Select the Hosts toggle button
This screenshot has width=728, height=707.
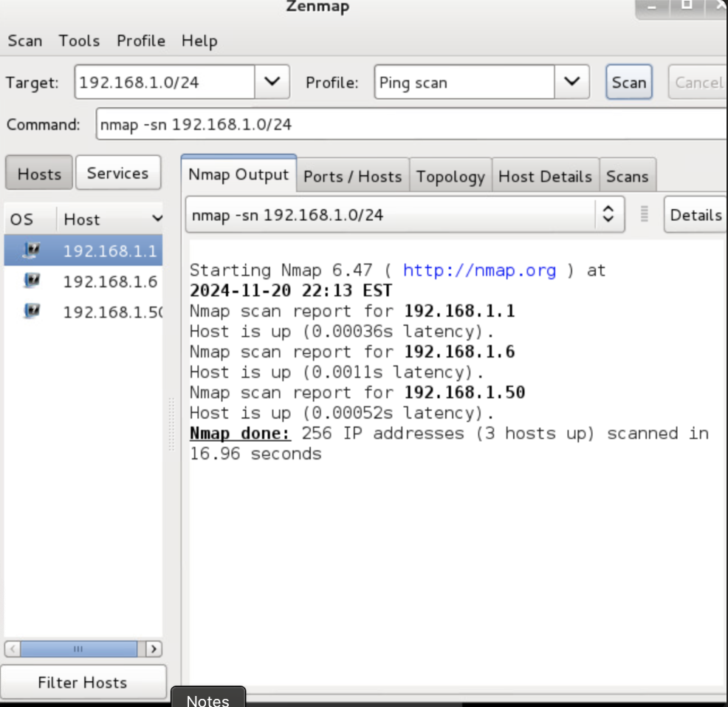click(x=39, y=174)
